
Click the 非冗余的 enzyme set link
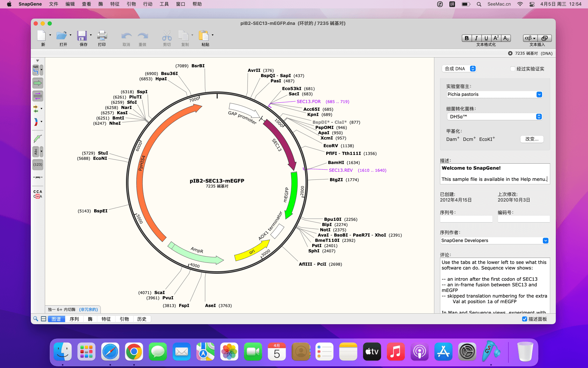(x=88, y=309)
